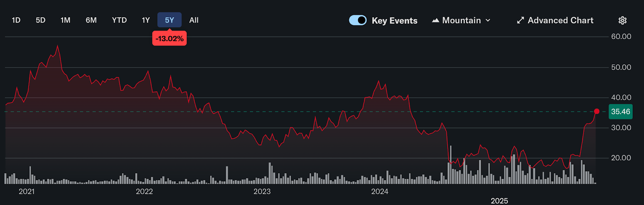Click the 2021 peak on price line
The width and height of the screenshot is (644, 205).
[58, 45]
